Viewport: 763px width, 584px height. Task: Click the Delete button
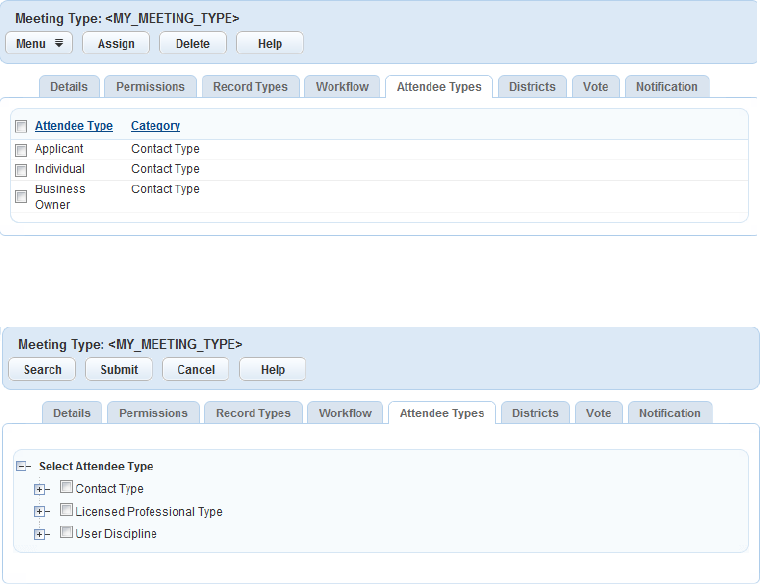pos(193,43)
